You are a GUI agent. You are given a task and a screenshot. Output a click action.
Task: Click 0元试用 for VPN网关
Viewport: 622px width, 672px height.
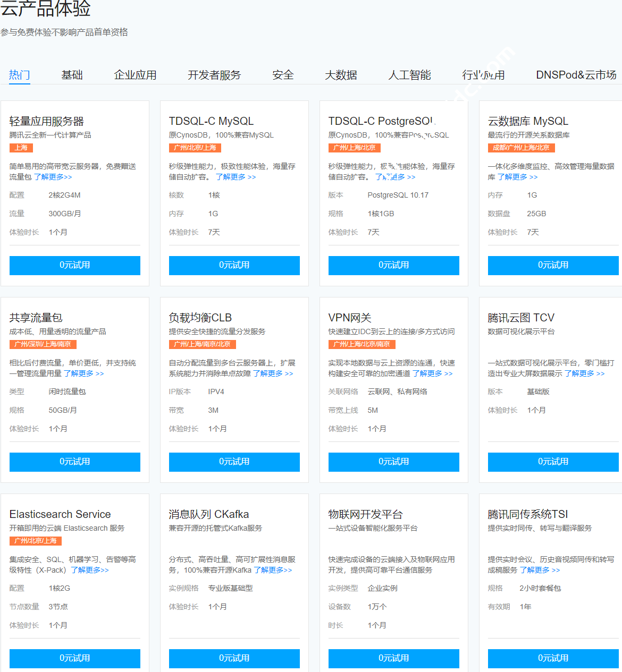point(394,462)
